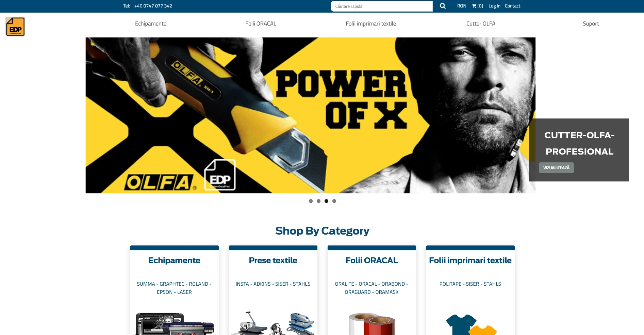Click the Folii ORACAL vinyl rolls image
The width and height of the screenshot is (644, 335).
tap(372, 324)
